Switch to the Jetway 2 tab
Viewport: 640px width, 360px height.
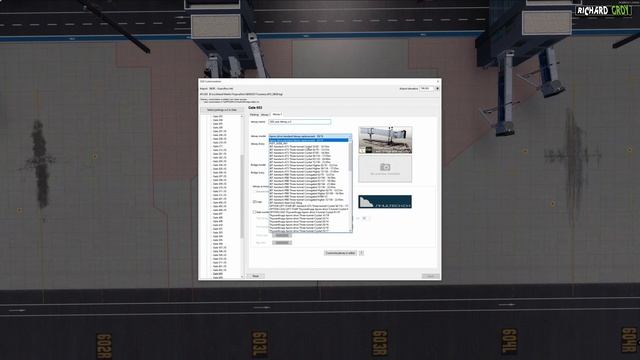[x=277, y=114]
